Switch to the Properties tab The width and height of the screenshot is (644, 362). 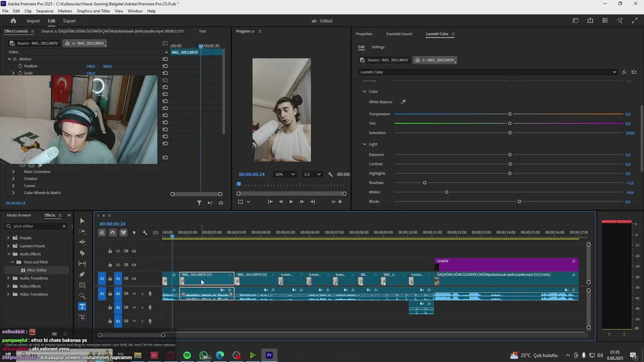[x=364, y=34]
